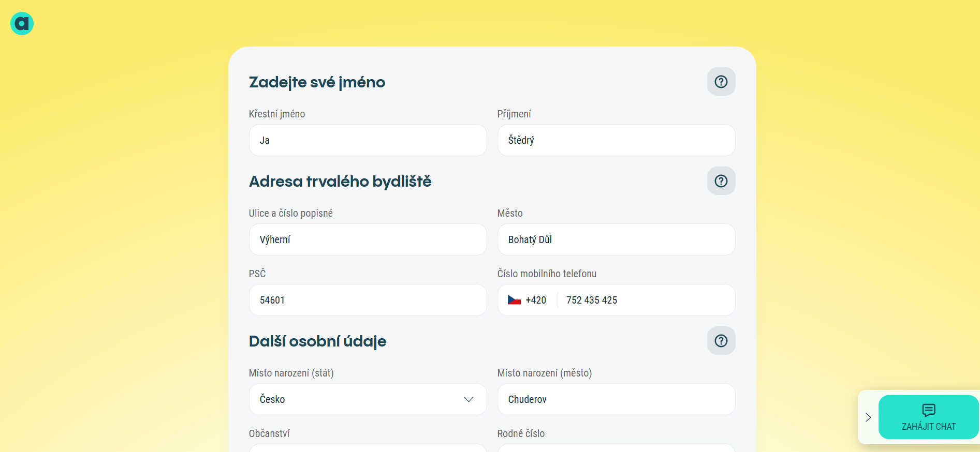Image resolution: width=980 pixels, height=452 pixels.
Task: Select the 'Ulice a číslo popisné' input
Action: coord(368,239)
